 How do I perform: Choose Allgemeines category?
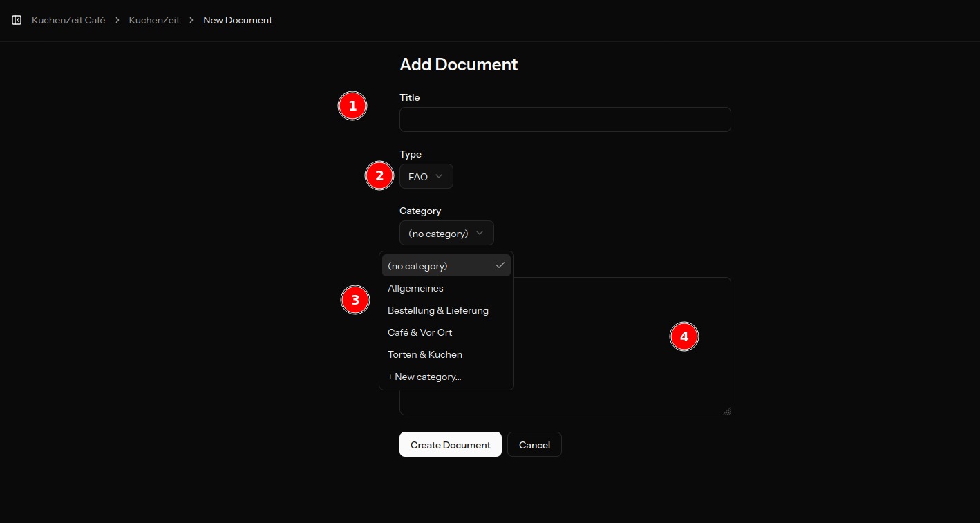coord(446,288)
